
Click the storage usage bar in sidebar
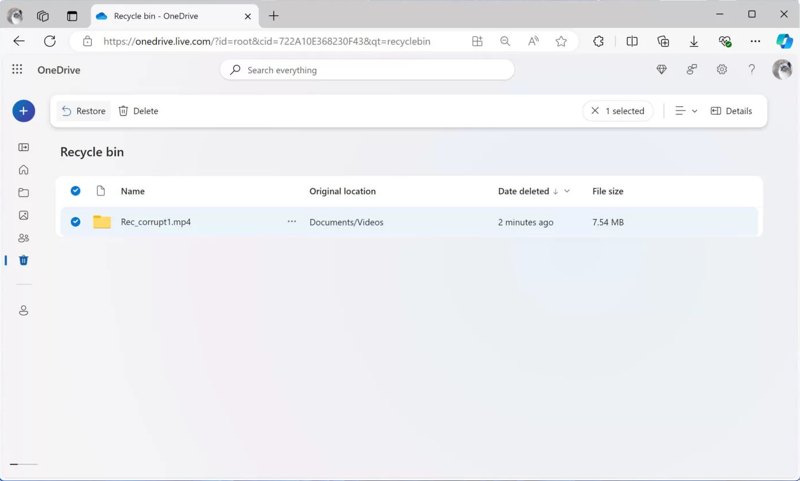click(x=23, y=464)
